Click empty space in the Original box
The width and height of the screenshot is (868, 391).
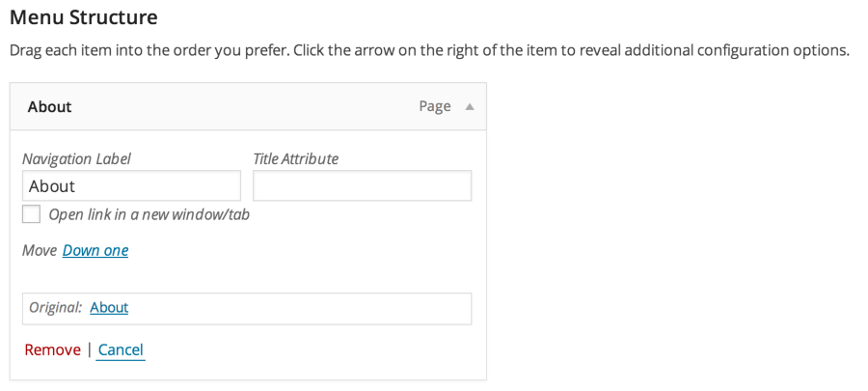(309, 308)
